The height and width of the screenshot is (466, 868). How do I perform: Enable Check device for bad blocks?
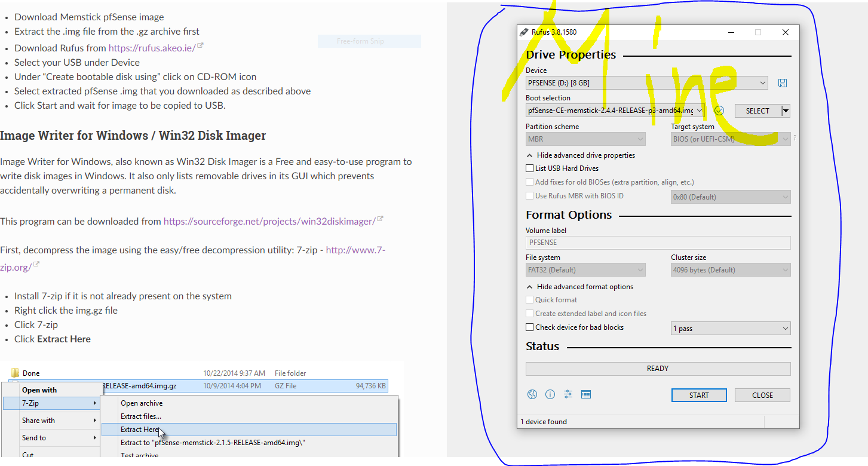click(x=529, y=327)
